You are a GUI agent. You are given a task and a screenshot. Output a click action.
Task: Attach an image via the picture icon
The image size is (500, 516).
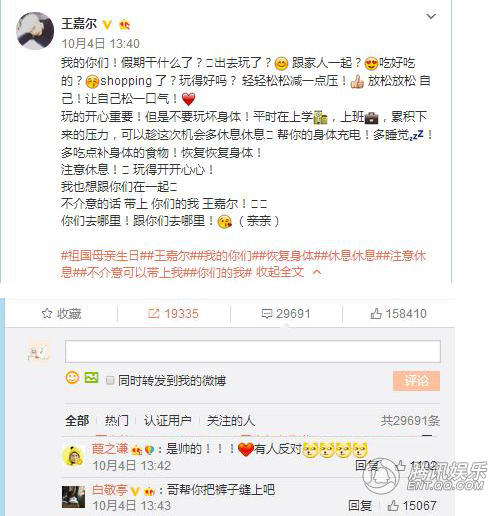pyautogui.click(x=91, y=378)
